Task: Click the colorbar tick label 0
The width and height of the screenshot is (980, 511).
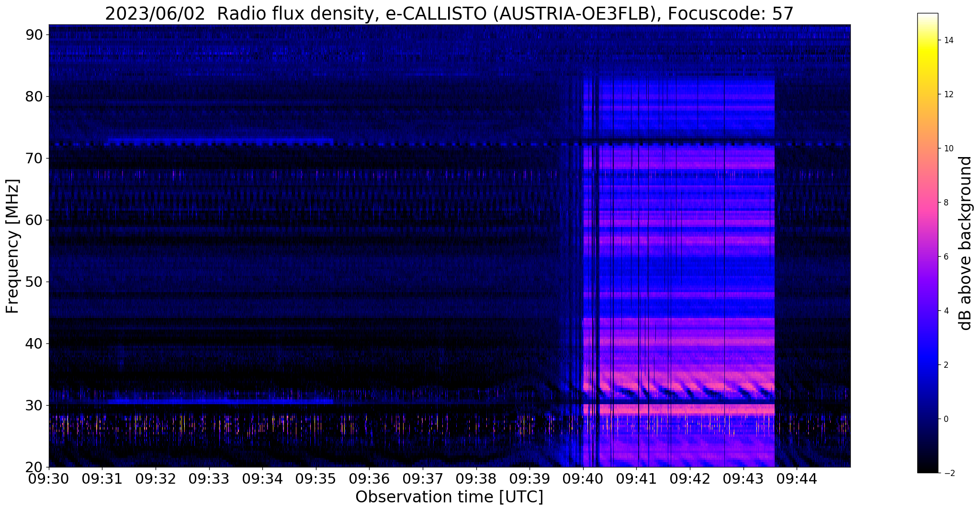Action: (x=946, y=419)
